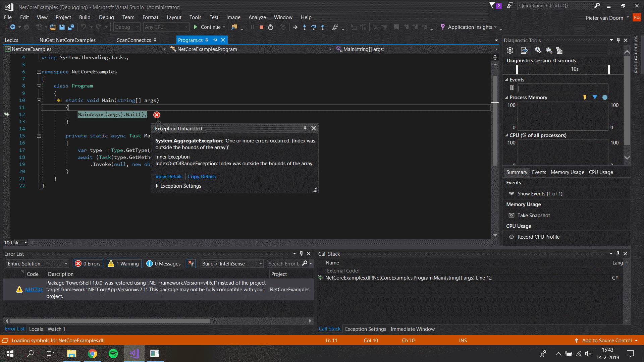
Task: Switch to the Memory Usage tab
Action: 567,172
